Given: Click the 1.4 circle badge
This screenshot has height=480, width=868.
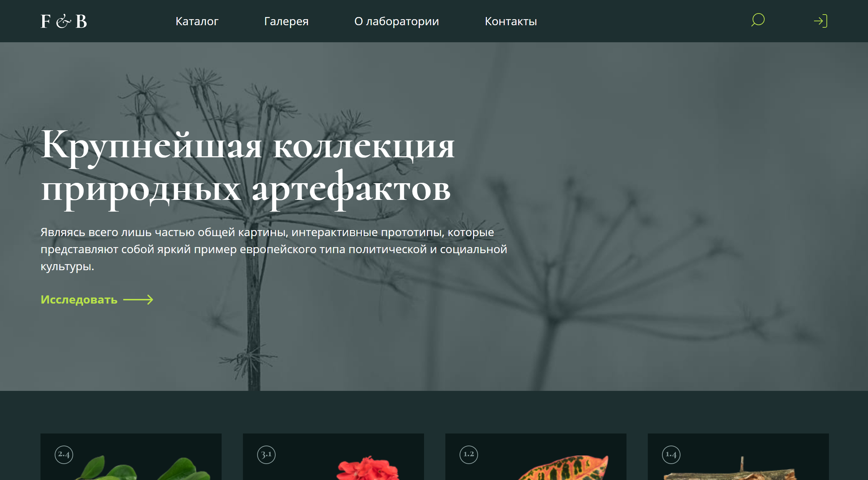Looking at the screenshot, I should (x=671, y=454).
